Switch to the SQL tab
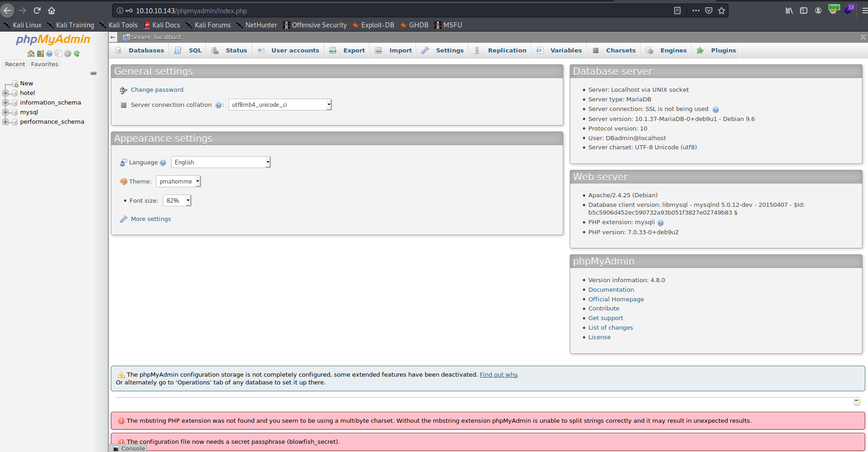 coord(188,50)
